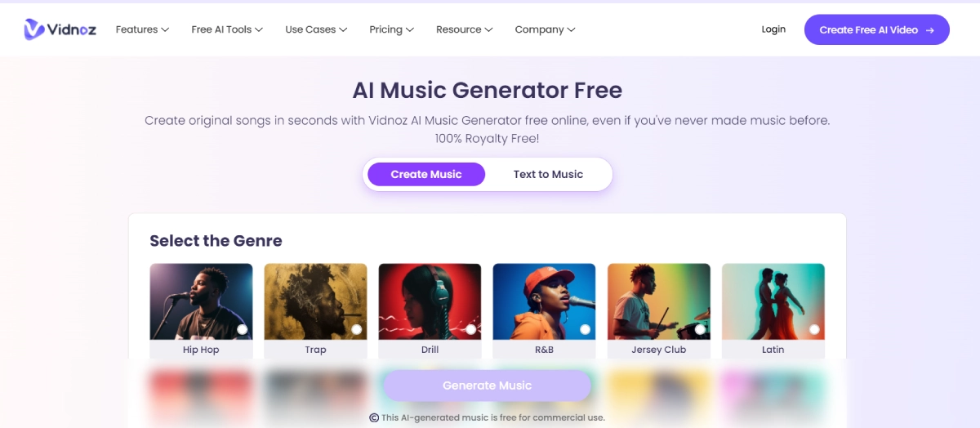980x428 pixels.
Task: Click the Latin dancers thumbnail
Action: point(773,301)
